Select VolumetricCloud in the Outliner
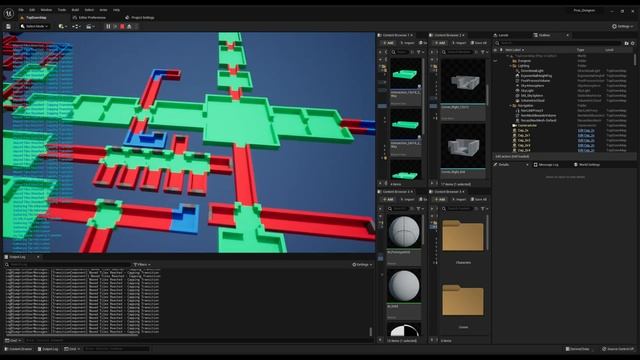 [533, 100]
